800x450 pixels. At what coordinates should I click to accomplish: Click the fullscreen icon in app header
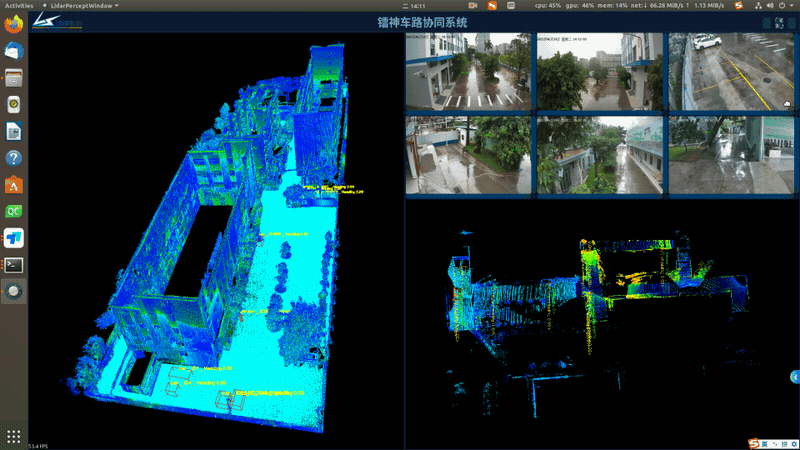(778, 22)
